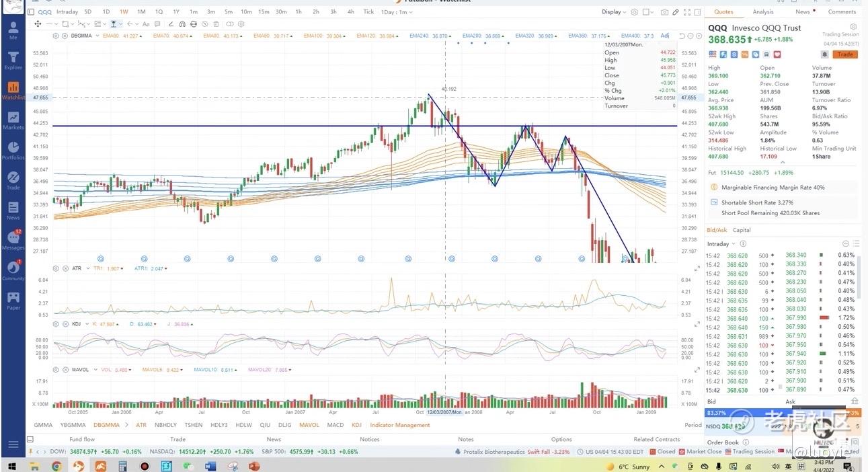Switch to the Capital tab
868x472 pixels.
(x=742, y=230)
